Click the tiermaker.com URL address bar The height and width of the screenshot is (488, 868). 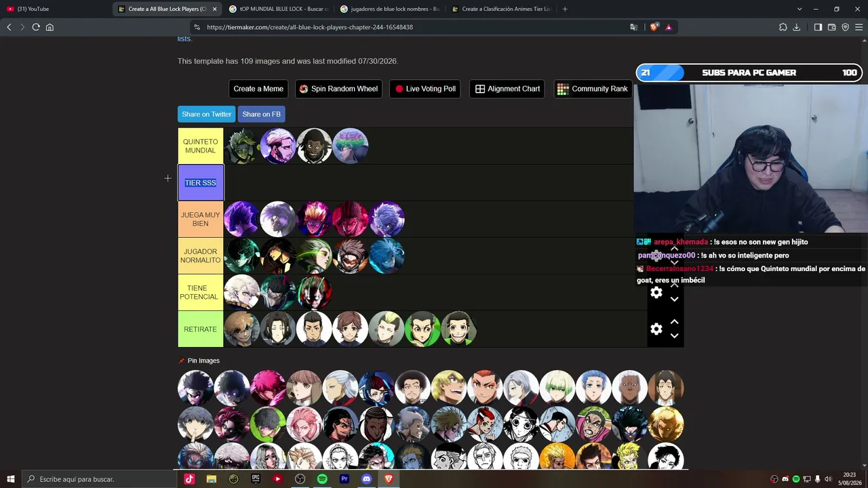(309, 27)
